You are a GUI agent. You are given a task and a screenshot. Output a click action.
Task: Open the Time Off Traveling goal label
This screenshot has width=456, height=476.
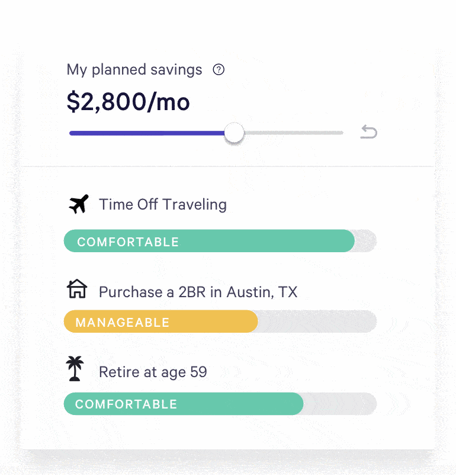(x=163, y=205)
